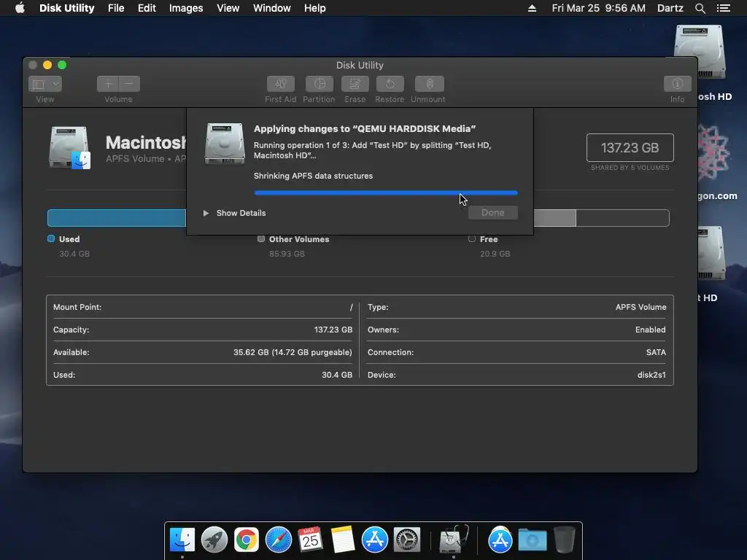Open the Apple menu
This screenshot has width=747, height=560.
click(20, 8)
